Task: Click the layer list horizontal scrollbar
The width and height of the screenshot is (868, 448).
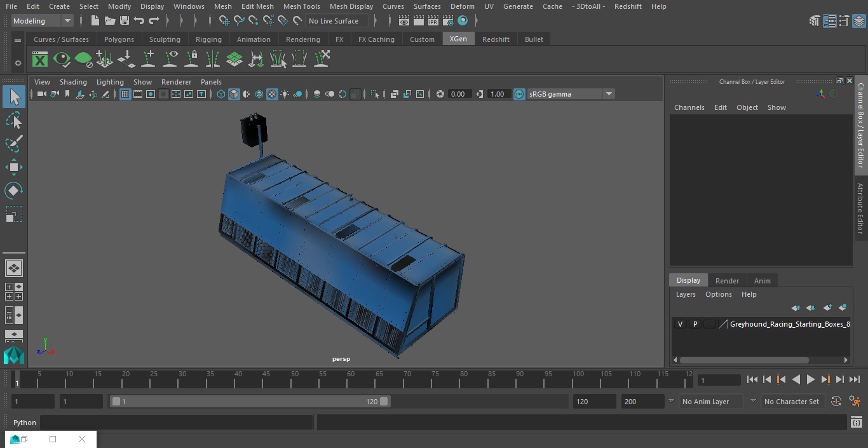Action: [x=744, y=360]
